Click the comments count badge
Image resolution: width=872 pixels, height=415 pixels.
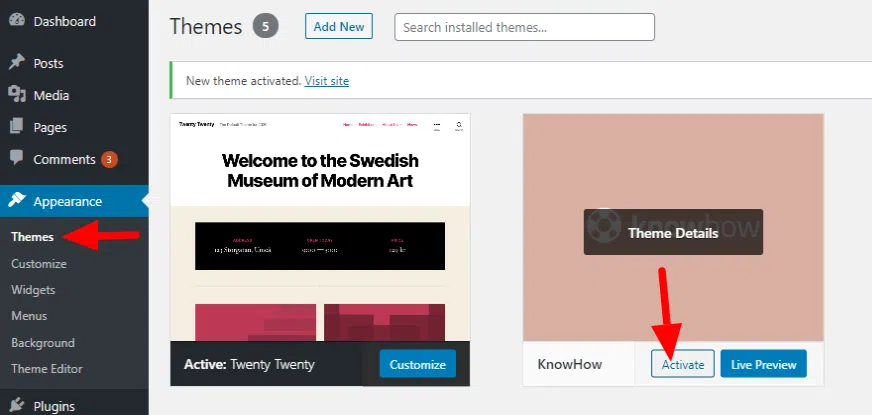point(109,159)
